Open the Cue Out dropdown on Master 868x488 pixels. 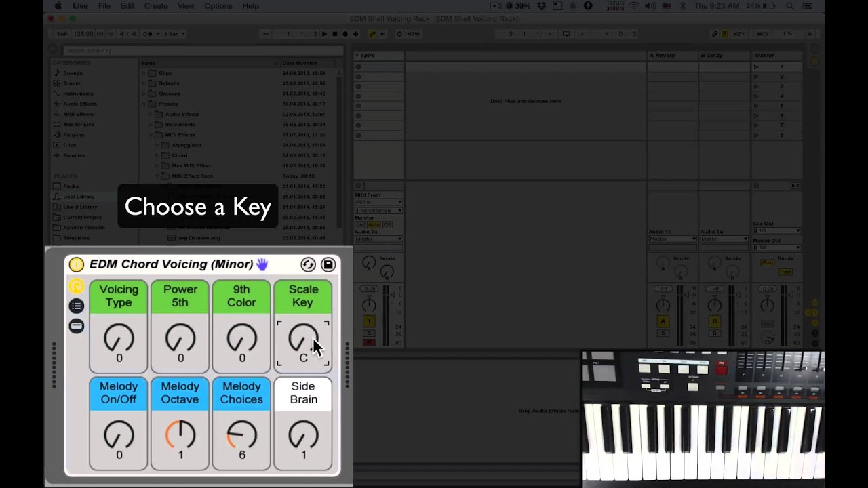776,230
